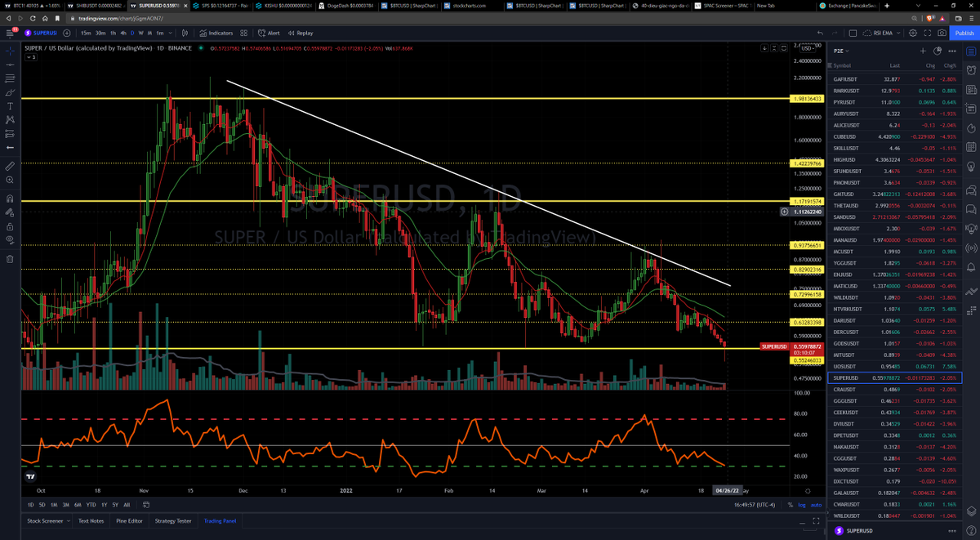This screenshot has width=980, height=540.
Task: Click the remove drawings trash icon
Action: pos(9,258)
